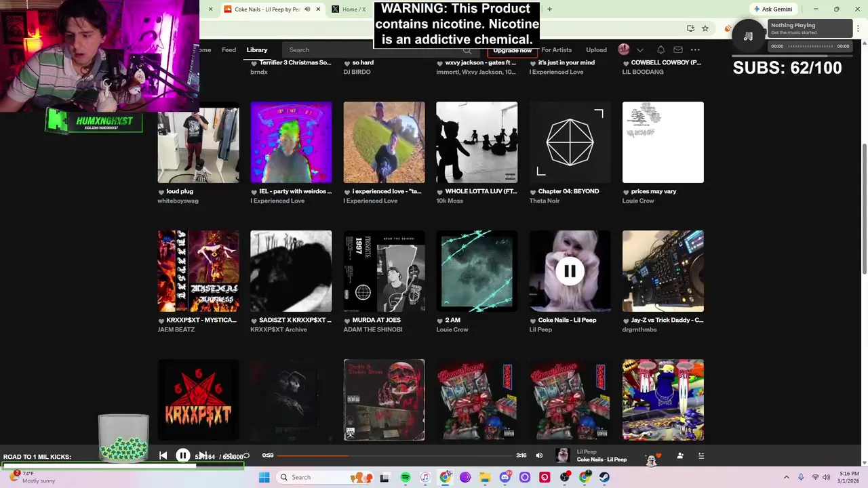Image resolution: width=868 pixels, height=488 pixels.
Task: Skip to previous track in player bar
Action: click(163, 455)
